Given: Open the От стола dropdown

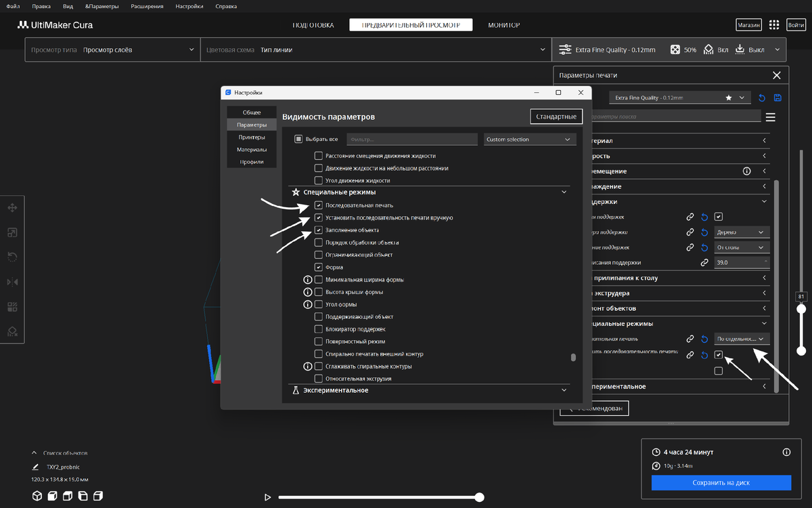Looking at the screenshot, I should coord(742,248).
